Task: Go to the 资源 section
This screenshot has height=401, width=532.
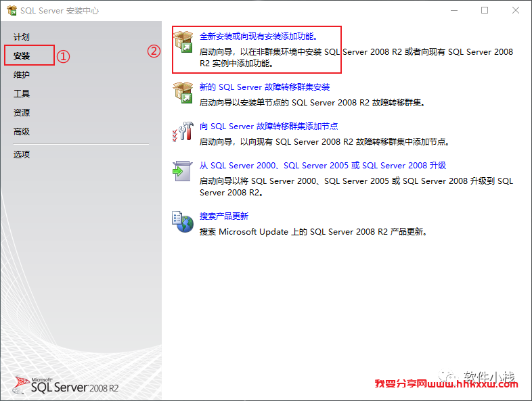Action: 22,112
